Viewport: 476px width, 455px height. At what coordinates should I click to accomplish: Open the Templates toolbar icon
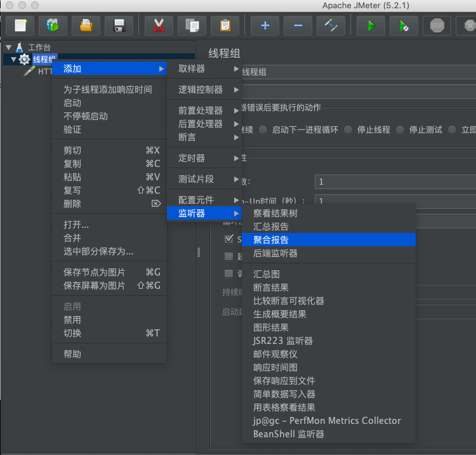53,25
